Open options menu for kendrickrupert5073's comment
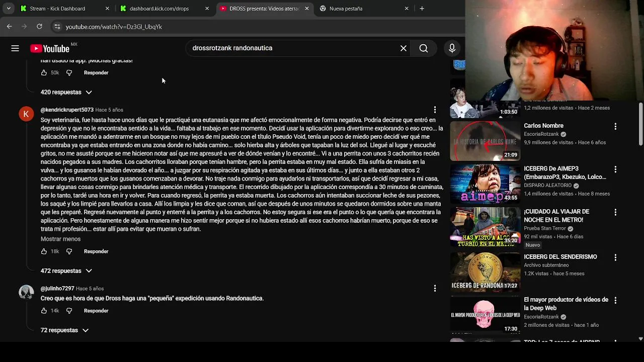This screenshot has width=644, height=362. (435, 110)
